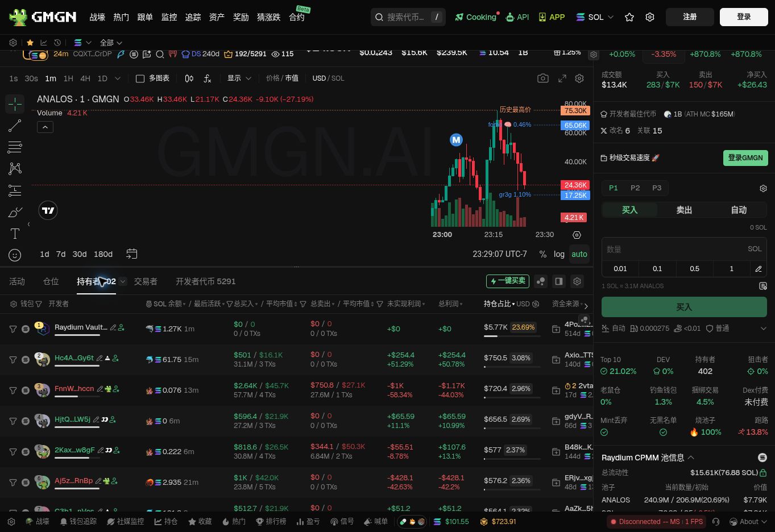Open P1 preset settings gear
Image resolution: width=775 pixels, height=532 pixels.
click(763, 188)
